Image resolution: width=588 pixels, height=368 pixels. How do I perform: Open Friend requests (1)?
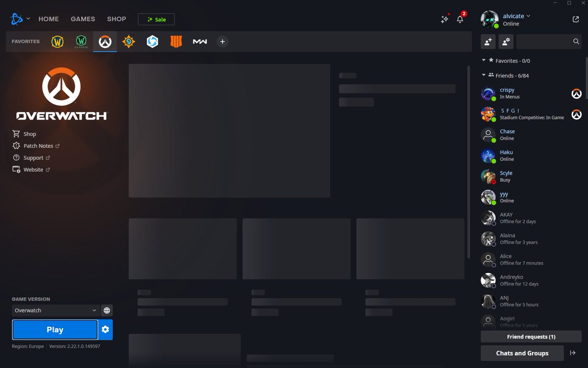pos(531,337)
